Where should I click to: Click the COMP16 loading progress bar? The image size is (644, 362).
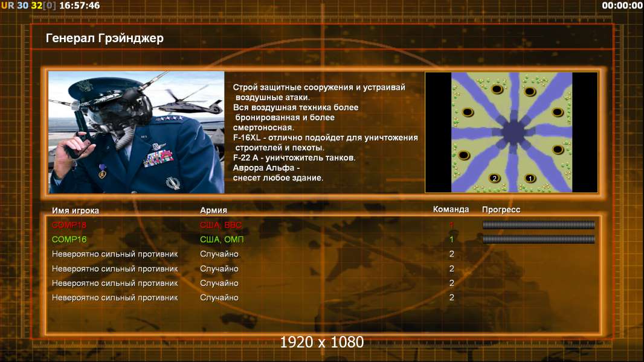[539, 240]
